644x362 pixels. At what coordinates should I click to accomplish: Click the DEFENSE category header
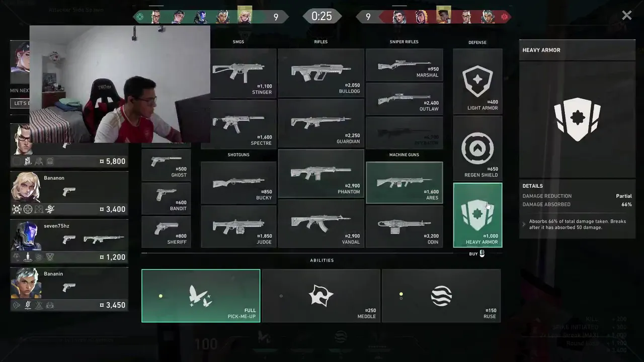click(x=477, y=42)
